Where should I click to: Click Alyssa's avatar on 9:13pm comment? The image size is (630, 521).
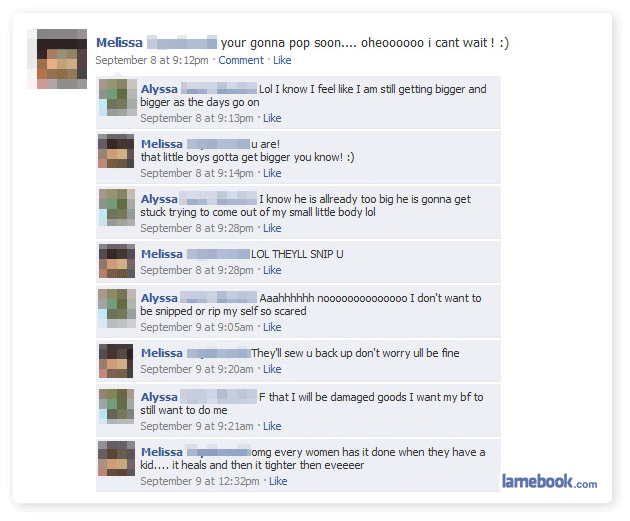118,98
